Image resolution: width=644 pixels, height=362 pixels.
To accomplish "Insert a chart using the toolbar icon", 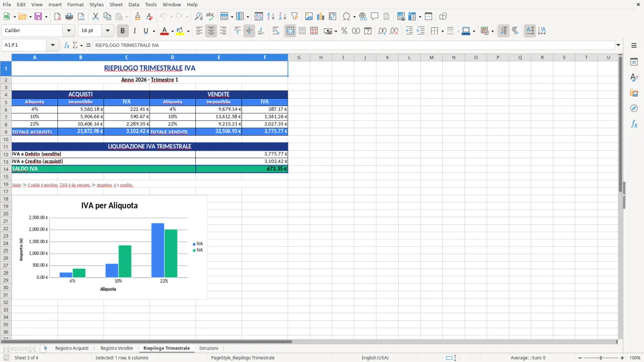I will click(x=320, y=16).
